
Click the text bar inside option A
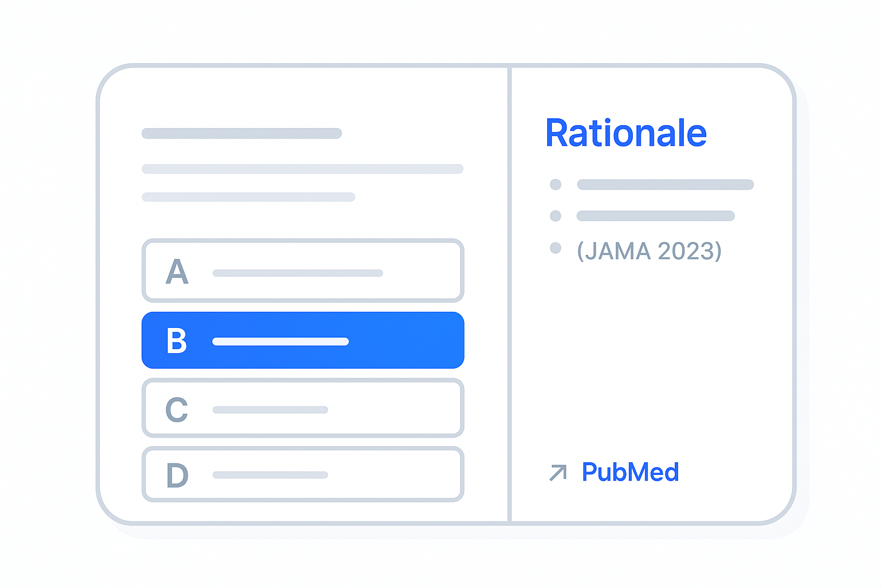(x=297, y=273)
